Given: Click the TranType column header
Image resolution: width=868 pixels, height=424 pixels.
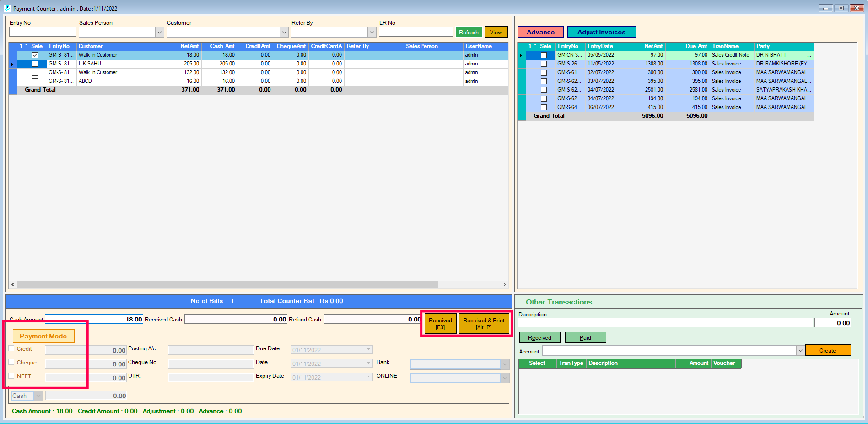Looking at the screenshot, I should pos(571,363).
